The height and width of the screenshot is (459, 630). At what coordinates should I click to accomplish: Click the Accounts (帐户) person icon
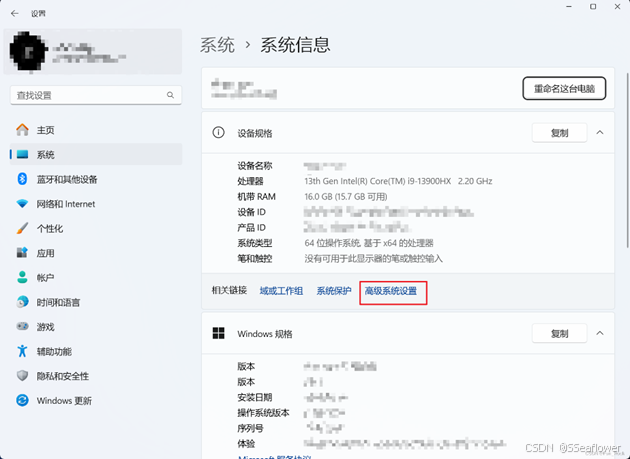point(22,277)
